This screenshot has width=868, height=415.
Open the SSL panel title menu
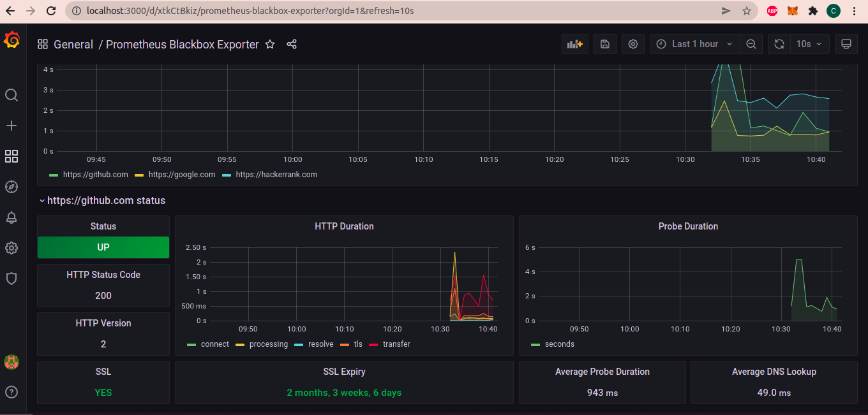(103, 372)
